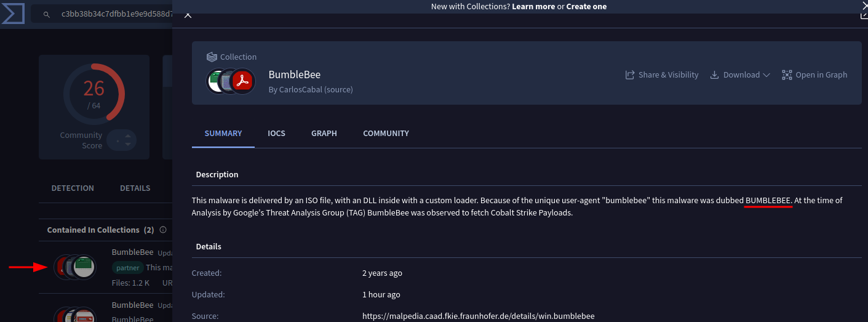Click the Contained In Collections heading
Screen dimensions: 868x322
click(100, 230)
